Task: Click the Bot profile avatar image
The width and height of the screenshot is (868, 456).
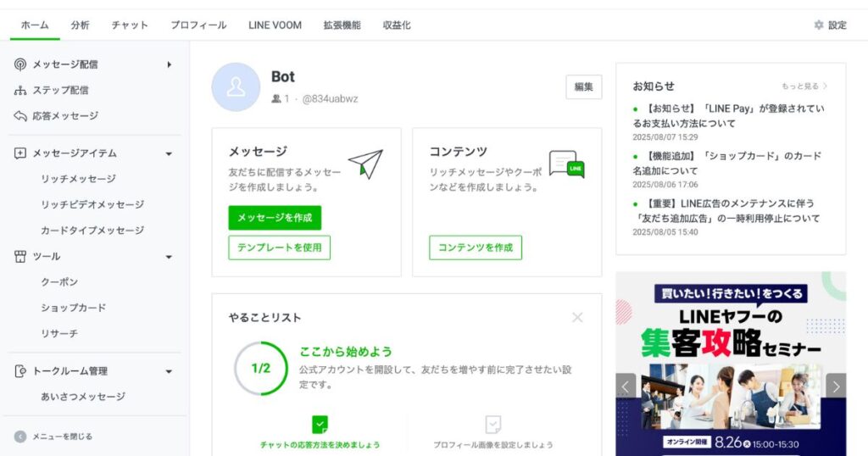Action: coord(236,87)
